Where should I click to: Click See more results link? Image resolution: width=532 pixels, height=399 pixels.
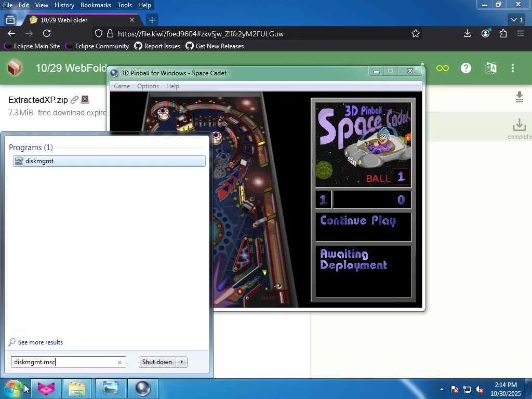tap(41, 342)
